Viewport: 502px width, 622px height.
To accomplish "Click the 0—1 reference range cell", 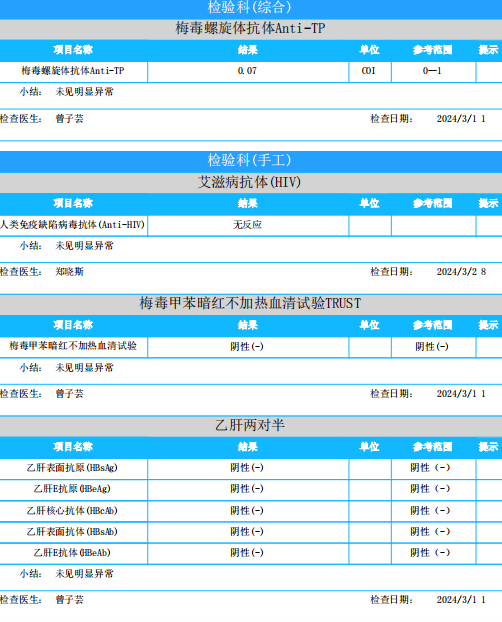I will tap(432, 71).
